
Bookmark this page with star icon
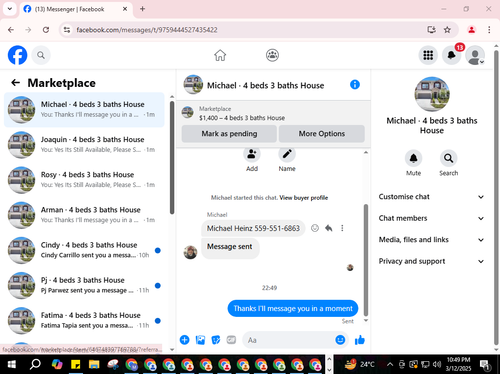coord(447,30)
